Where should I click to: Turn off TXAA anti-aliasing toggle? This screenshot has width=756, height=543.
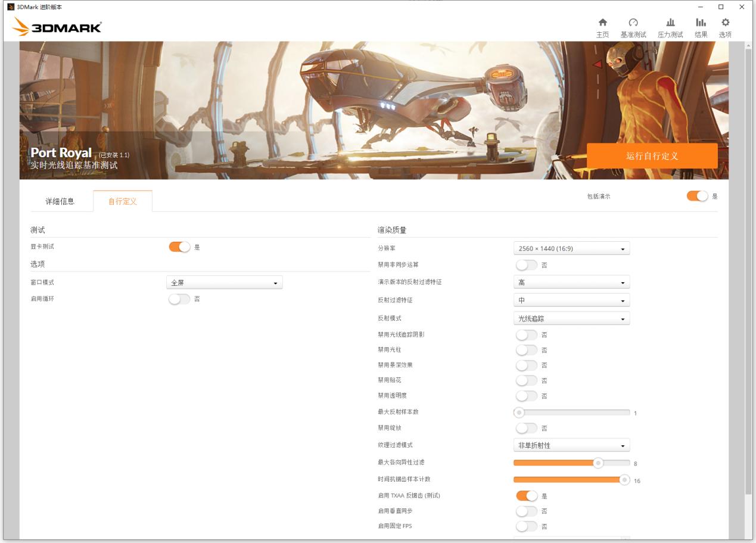click(527, 495)
